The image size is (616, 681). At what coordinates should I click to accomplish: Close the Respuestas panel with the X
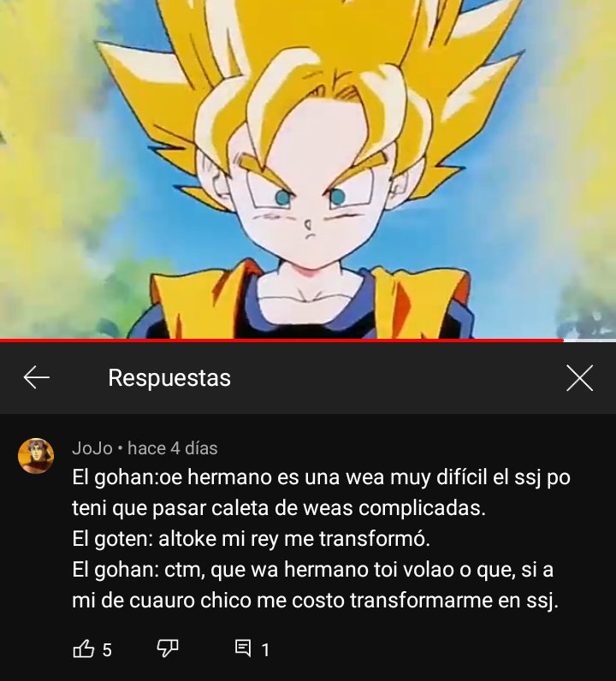579,378
